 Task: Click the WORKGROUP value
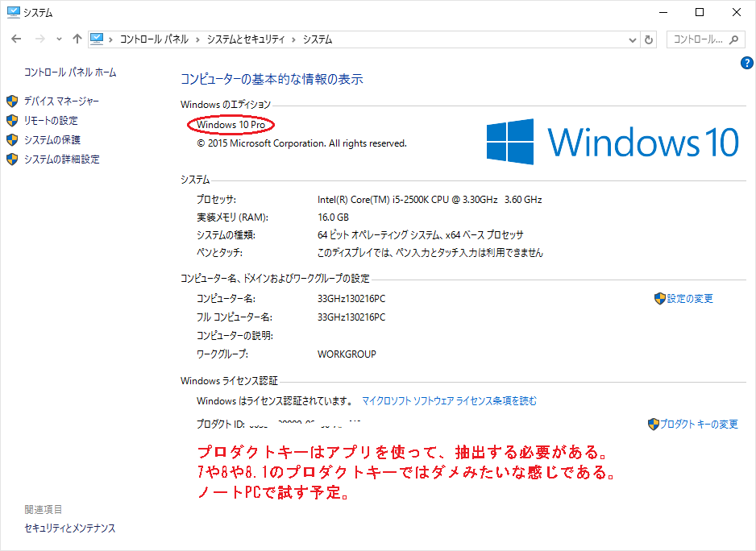point(347,354)
